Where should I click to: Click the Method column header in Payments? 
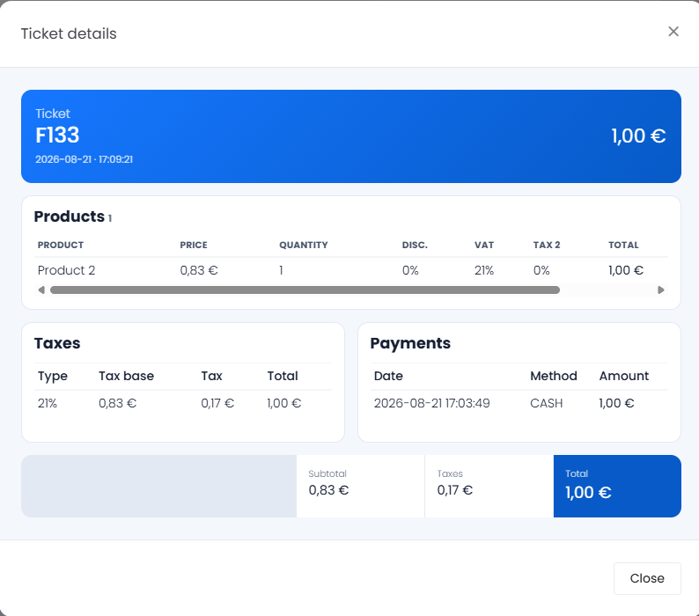[553, 376]
